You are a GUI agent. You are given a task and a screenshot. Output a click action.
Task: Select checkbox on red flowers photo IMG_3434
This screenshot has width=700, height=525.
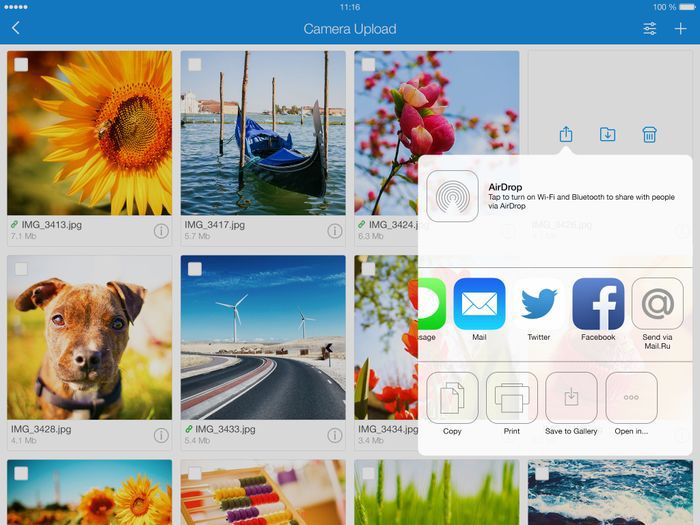(x=368, y=269)
